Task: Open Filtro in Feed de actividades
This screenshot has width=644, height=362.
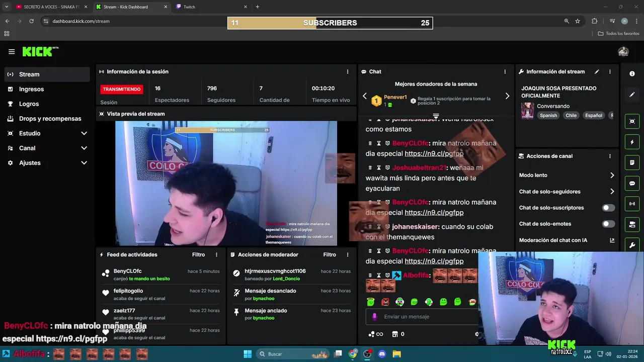Action: [198, 254]
